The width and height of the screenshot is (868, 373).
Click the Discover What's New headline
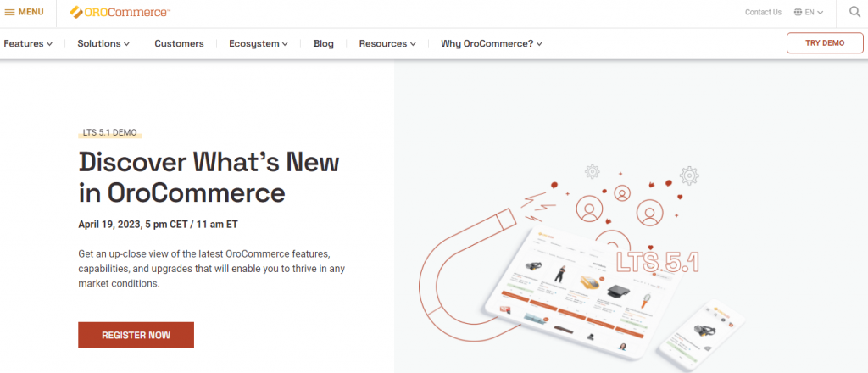209,177
